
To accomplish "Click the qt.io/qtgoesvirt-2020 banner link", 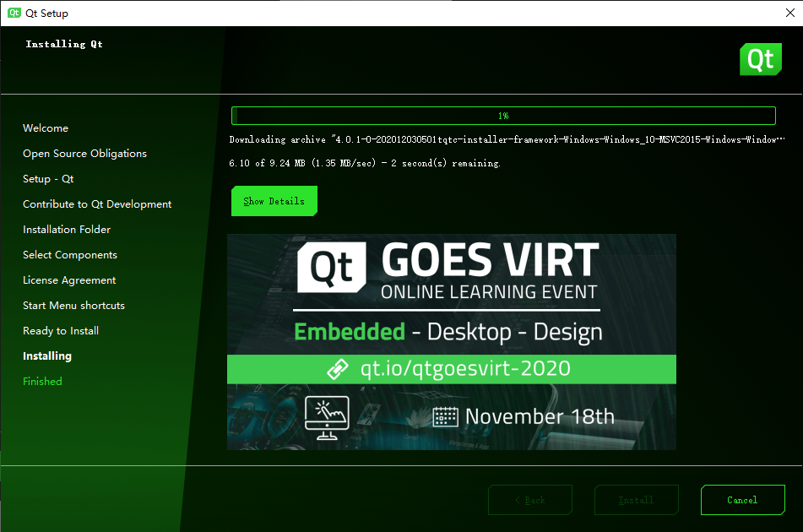I will click(x=452, y=369).
